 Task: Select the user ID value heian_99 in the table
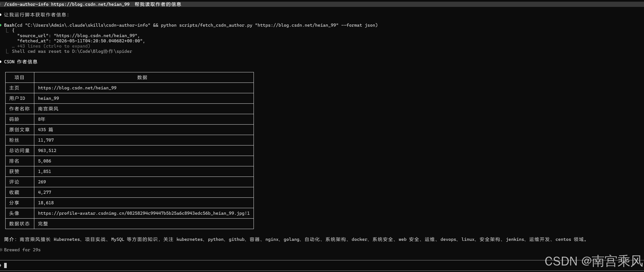[x=49, y=99]
